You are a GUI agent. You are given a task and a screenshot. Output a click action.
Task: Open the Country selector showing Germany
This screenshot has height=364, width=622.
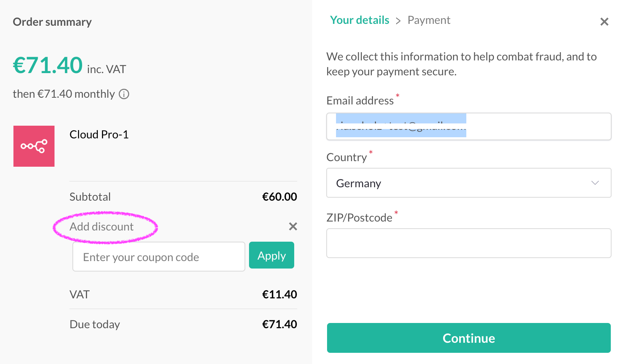tap(468, 183)
